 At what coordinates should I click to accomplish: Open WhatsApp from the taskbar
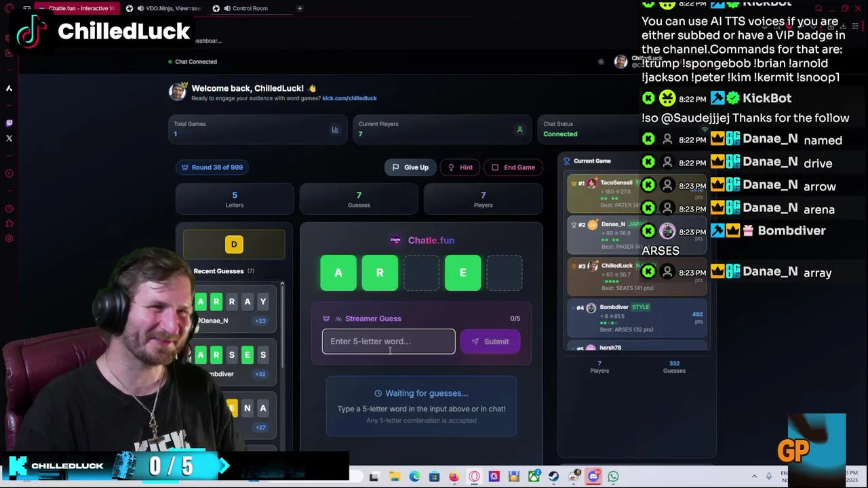[613, 476]
